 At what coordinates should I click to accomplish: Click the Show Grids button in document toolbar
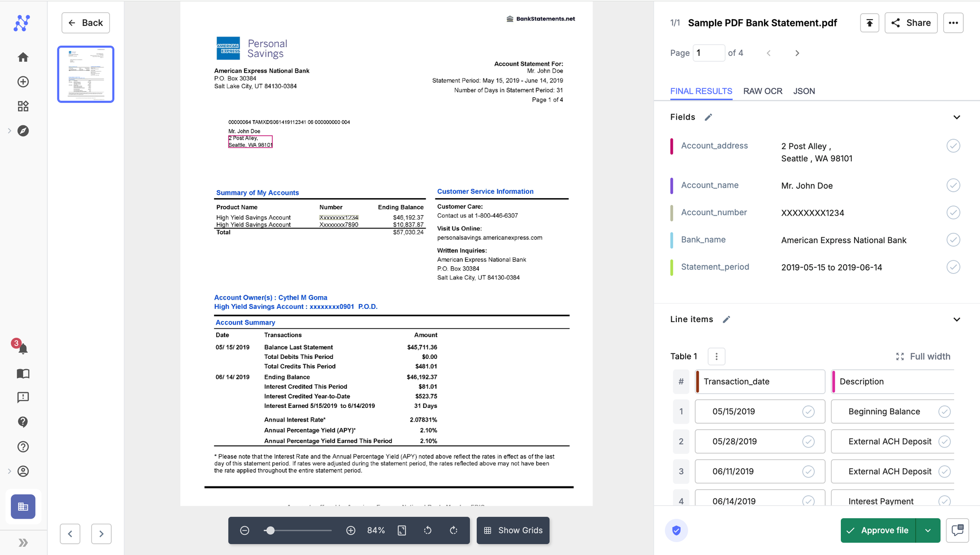(513, 530)
